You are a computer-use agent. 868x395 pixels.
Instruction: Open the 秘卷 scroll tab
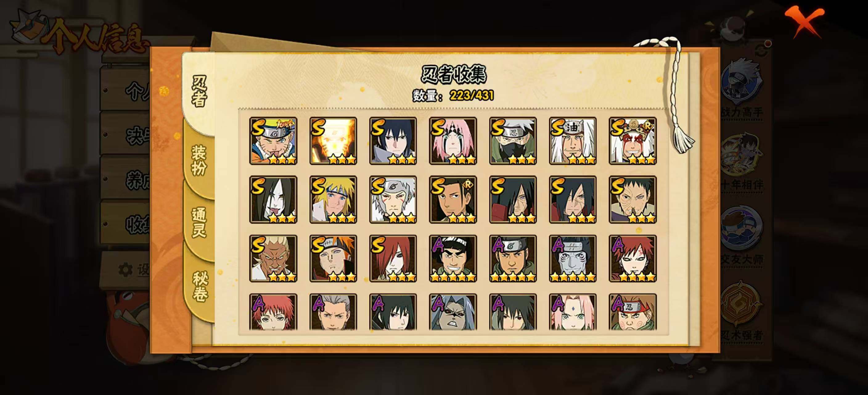(199, 286)
